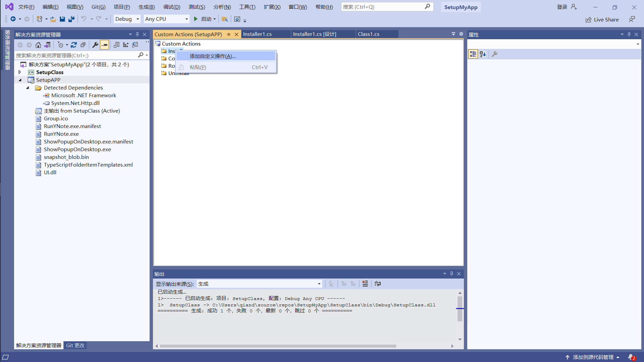Click Collapse All icon in Solution Explorer
Viewport: 644px width, 362px height.
(x=83, y=45)
